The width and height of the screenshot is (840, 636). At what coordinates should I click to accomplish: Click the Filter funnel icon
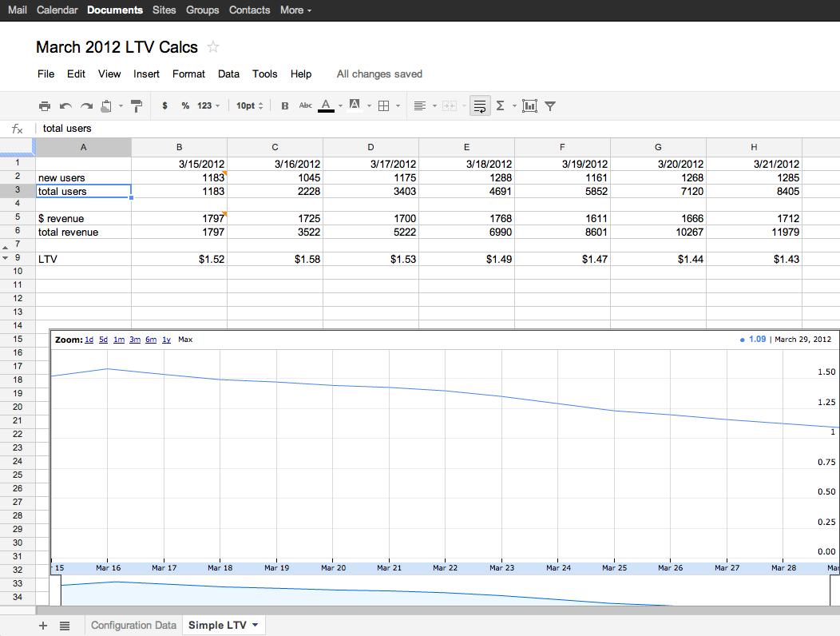tap(550, 106)
